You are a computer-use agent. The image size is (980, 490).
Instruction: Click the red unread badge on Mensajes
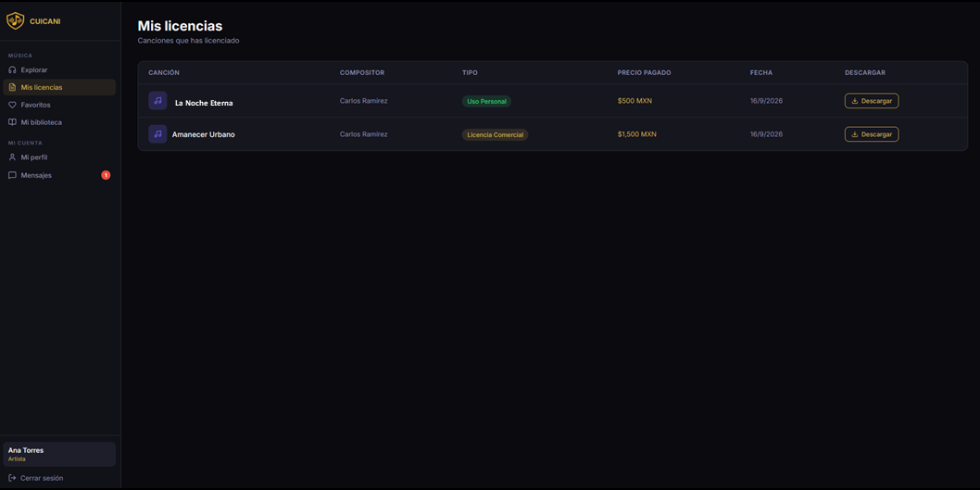[x=106, y=175]
